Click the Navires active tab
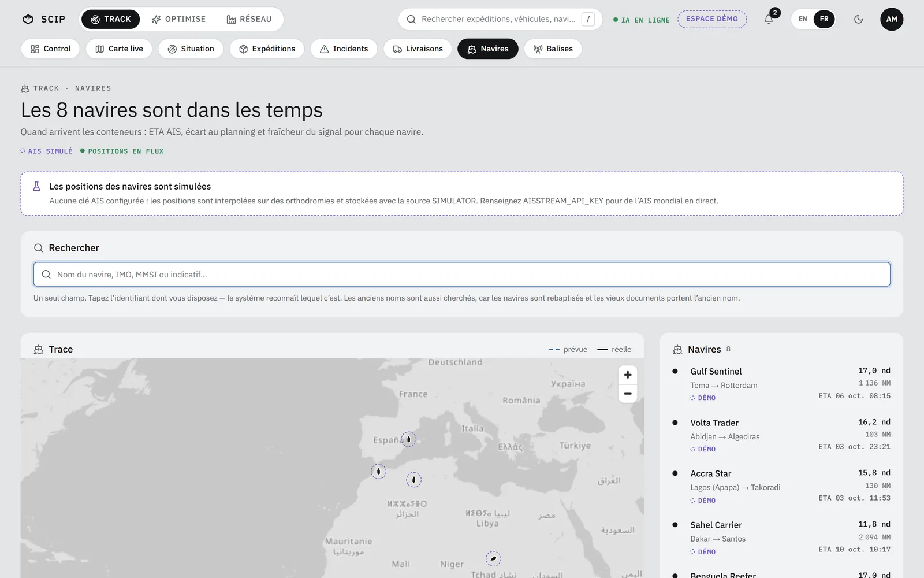Image resolution: width=924 pixels, height=578 pixels. 488,49
